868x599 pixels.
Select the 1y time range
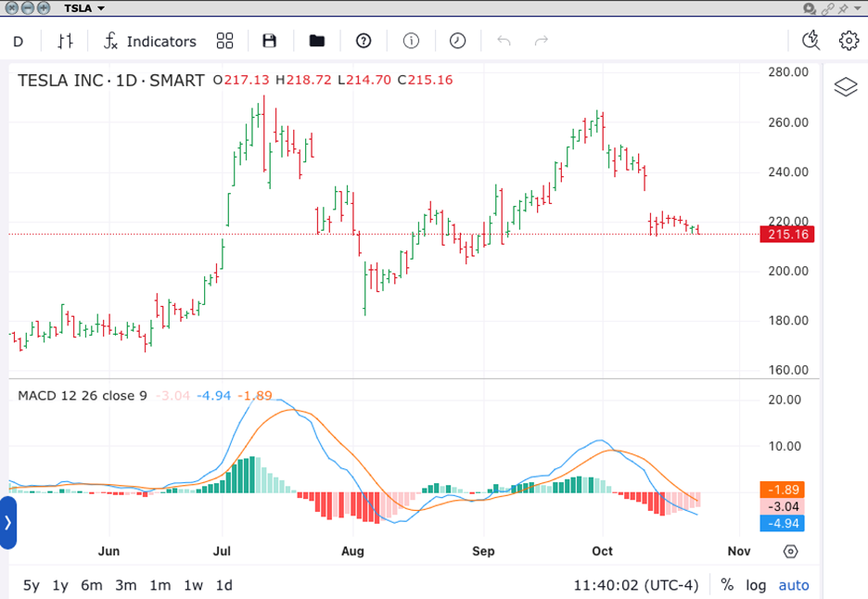pos(60,585)
